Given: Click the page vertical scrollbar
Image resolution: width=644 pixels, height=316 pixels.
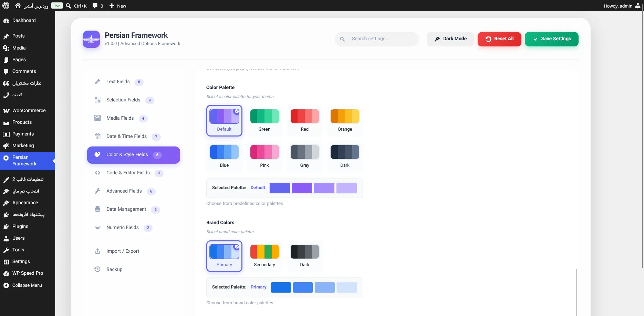Looking at the screenshot, I should click(x=643, y=139).
